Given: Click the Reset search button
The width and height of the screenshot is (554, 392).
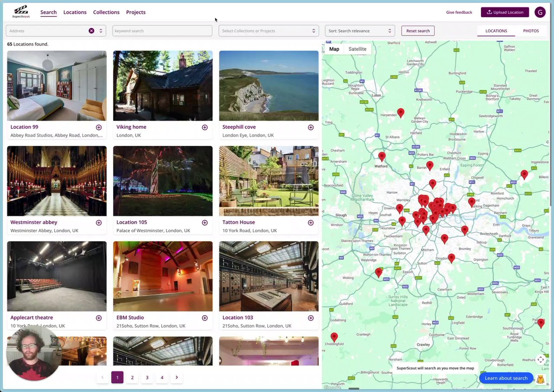Looking at the screenshot, I should pos(418,31).
